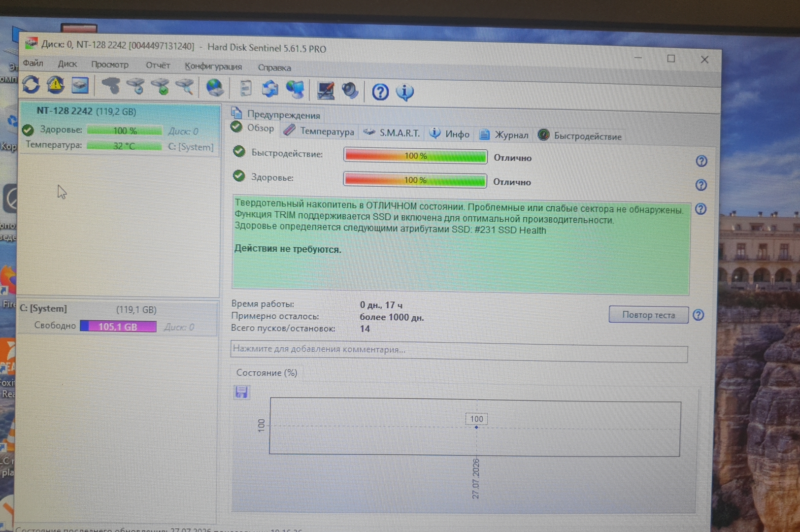Click the refresh arrows toolbar icon
The width and height of the screenshot is (800, 532).
tap(31, 85)
